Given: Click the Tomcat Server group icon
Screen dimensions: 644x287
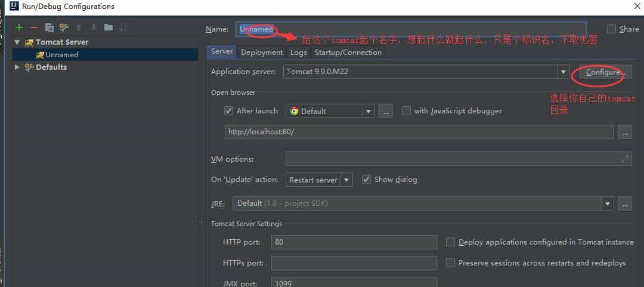Looking at the screenshot, I should (29, 42).
